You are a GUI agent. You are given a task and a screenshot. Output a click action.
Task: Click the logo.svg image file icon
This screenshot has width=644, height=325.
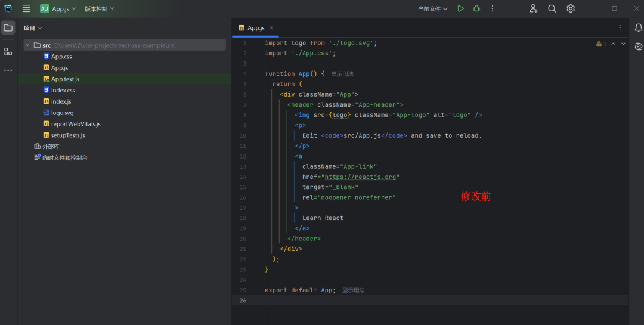click(x=46, y=113)
